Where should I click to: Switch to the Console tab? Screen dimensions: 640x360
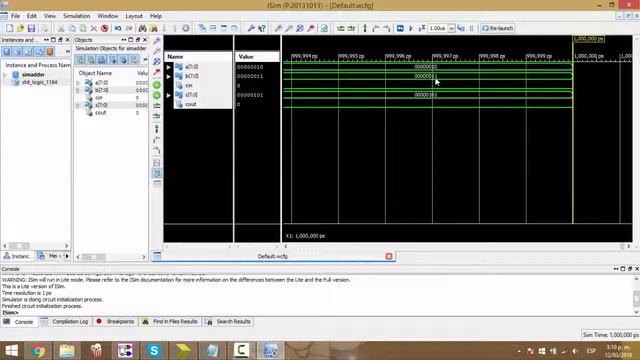click(19, 322)
